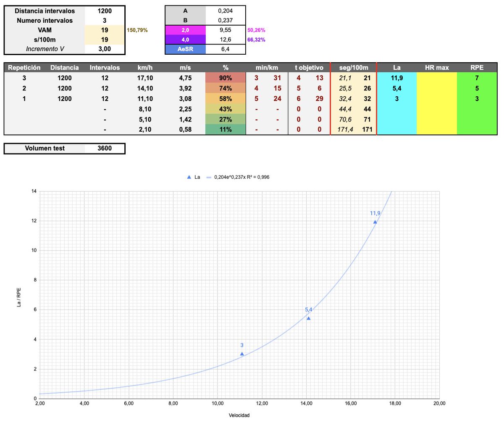
Task: Click the 150,79% percentage next to VAM
Action: pos(137,30)
